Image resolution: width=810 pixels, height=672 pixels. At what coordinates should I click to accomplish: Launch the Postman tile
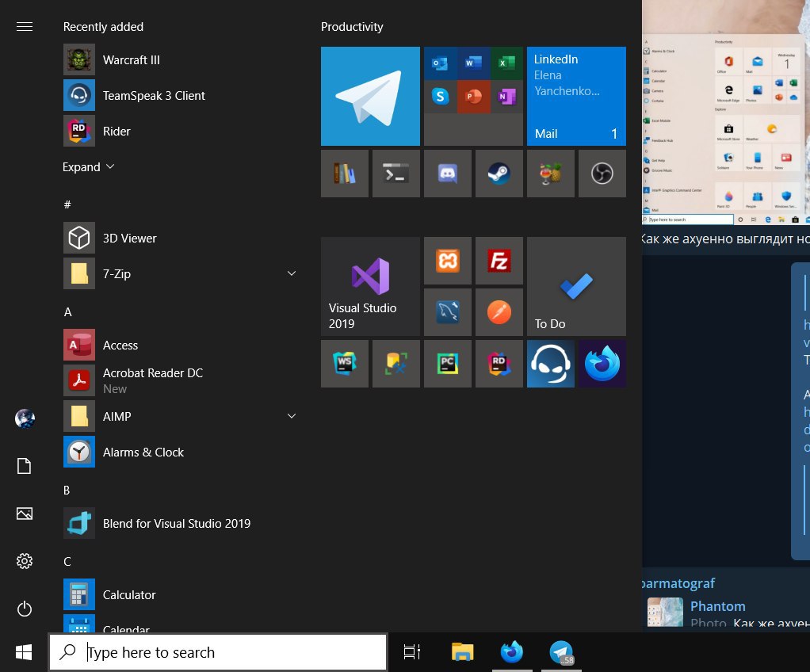tap(499, 312)
